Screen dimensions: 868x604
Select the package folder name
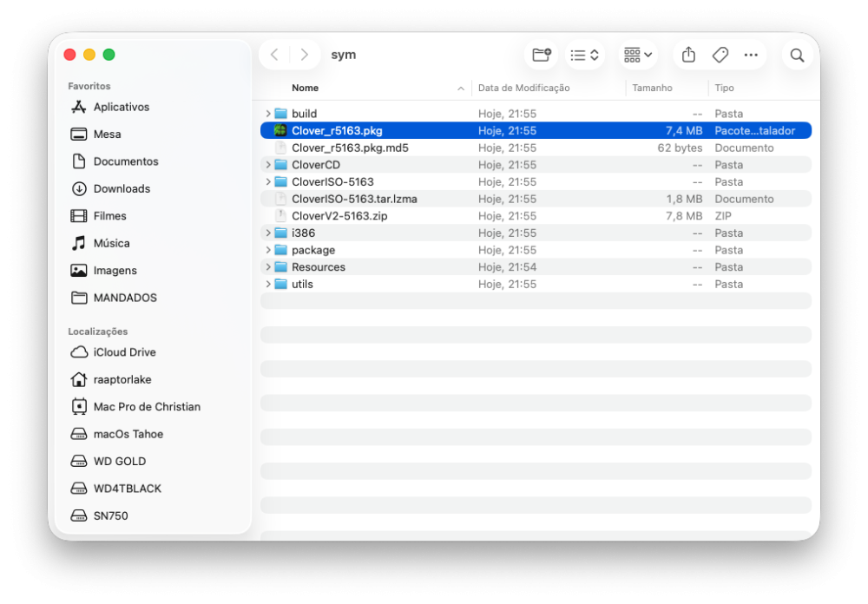pyautogui.click(x=313, y=250)
